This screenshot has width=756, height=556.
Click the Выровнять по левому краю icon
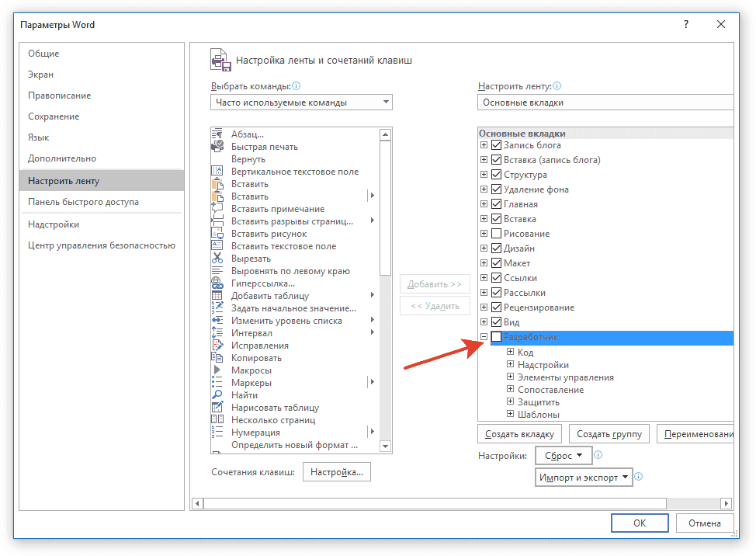point(217,271)
